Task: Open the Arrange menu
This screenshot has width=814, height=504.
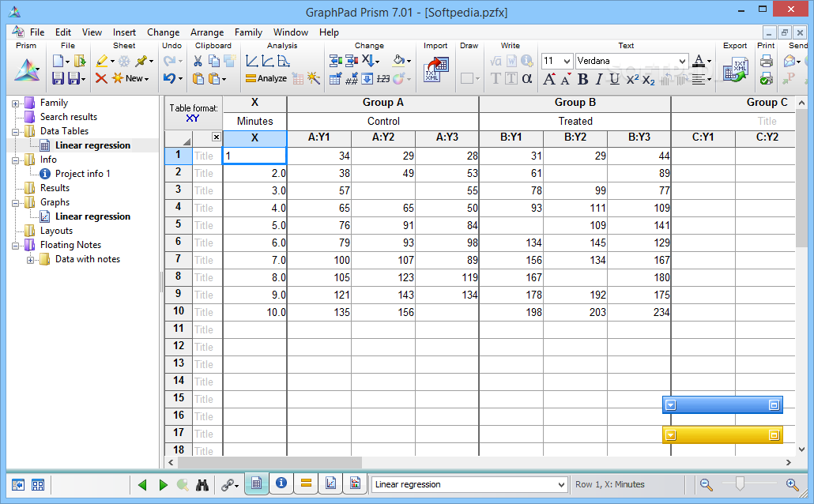Action: click(206, 32)
